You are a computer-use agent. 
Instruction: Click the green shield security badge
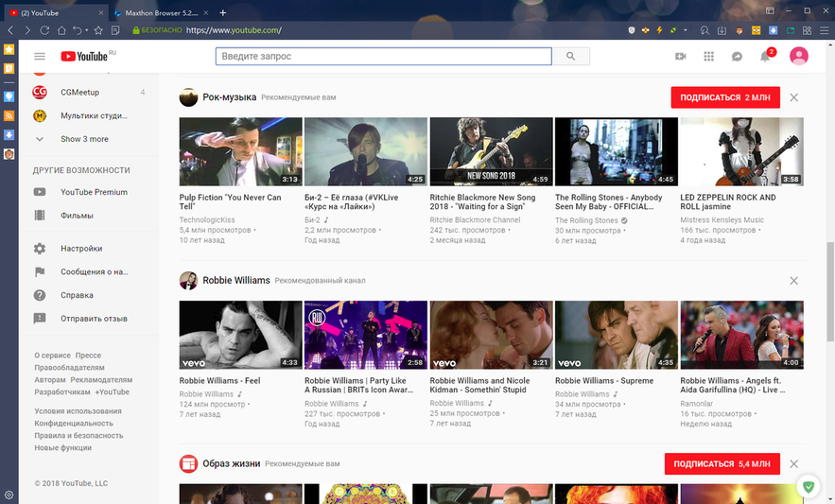[x=809, y=486]
